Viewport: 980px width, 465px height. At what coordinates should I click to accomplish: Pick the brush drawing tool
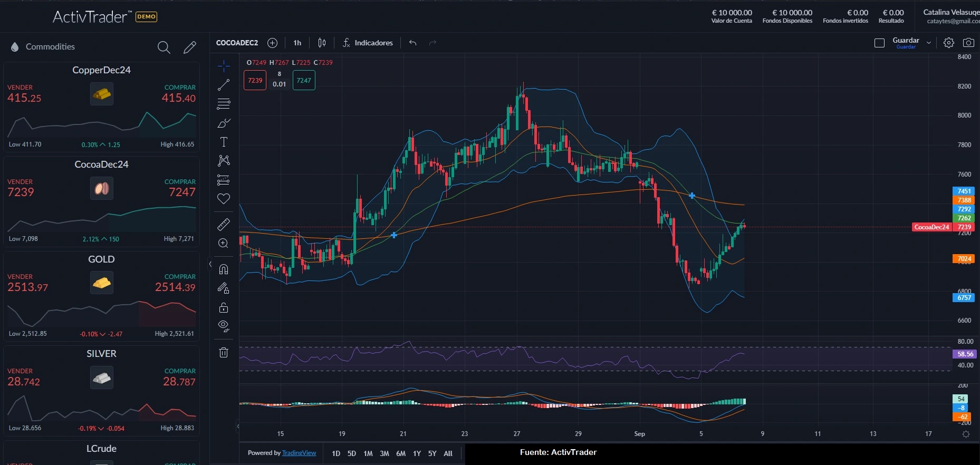click(x=224, y=123)
